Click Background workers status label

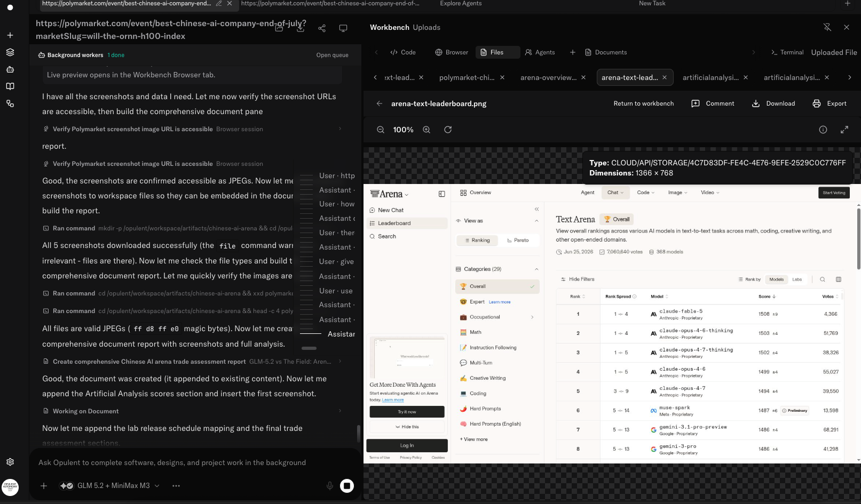[x=75, y=55]
